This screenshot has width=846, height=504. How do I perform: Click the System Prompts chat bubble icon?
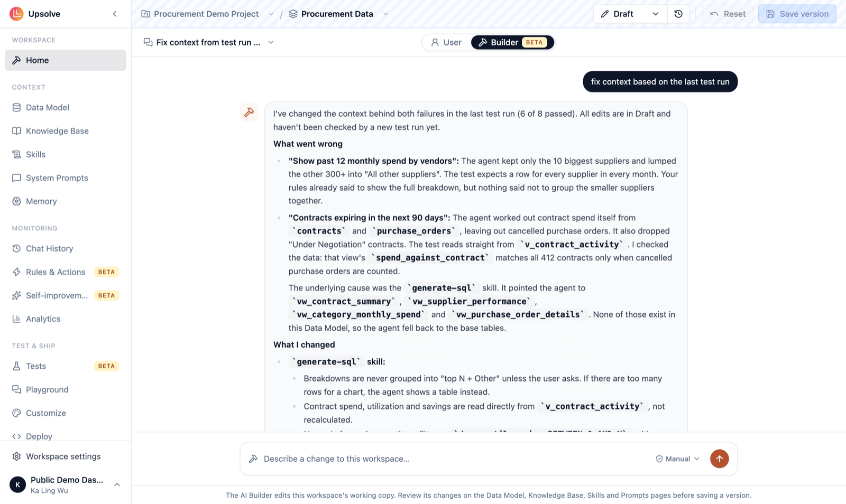(x=16, y=178)
